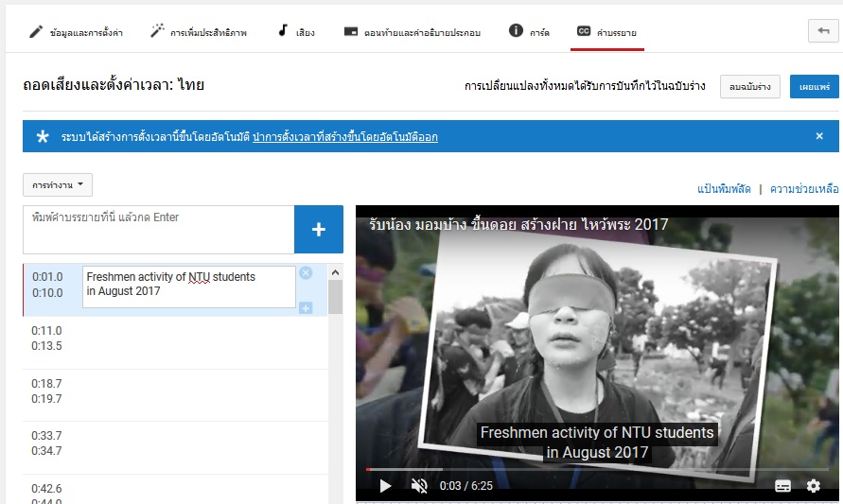The width and height of the screenshot is (843, 504).
Task: Click the ลบฉบับร่าง delete draft button
Action: point(749,86)
